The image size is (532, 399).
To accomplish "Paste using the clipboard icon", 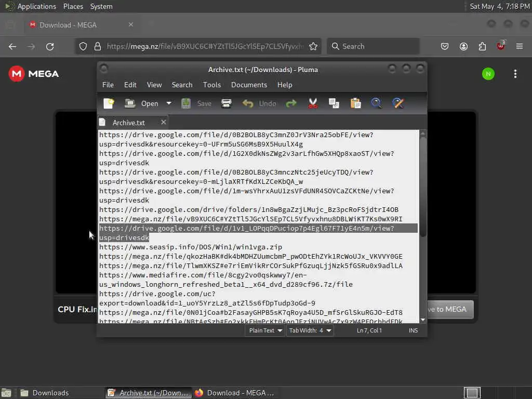I will pyautogui.click(x=355, y=103).
